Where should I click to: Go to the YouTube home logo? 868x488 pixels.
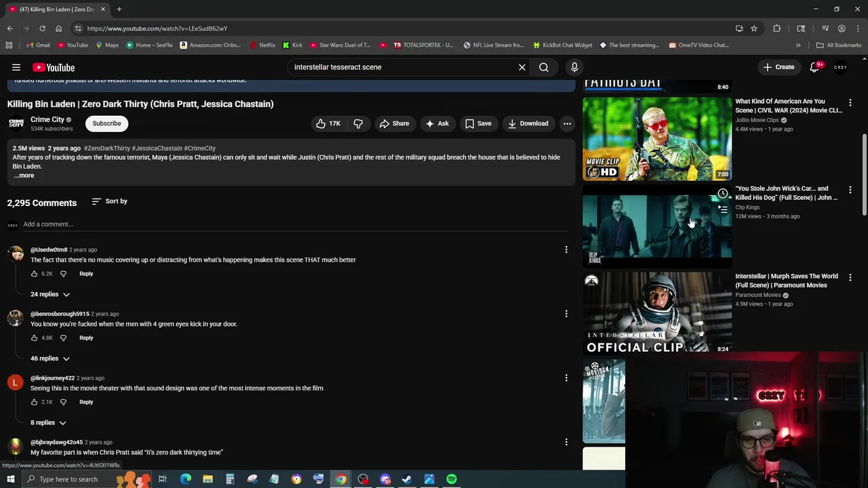click(x=53, y=67)
